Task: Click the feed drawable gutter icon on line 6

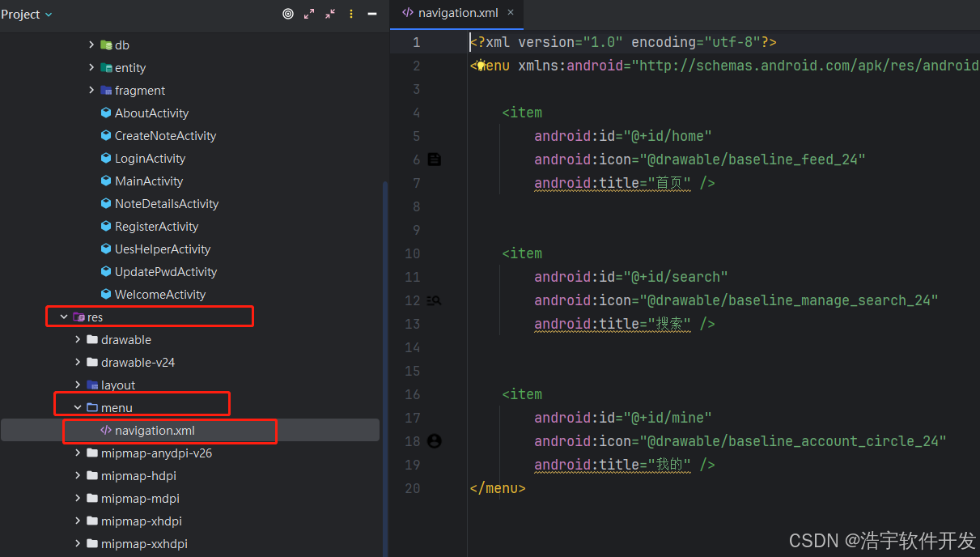Action: [x=435, y=159]
